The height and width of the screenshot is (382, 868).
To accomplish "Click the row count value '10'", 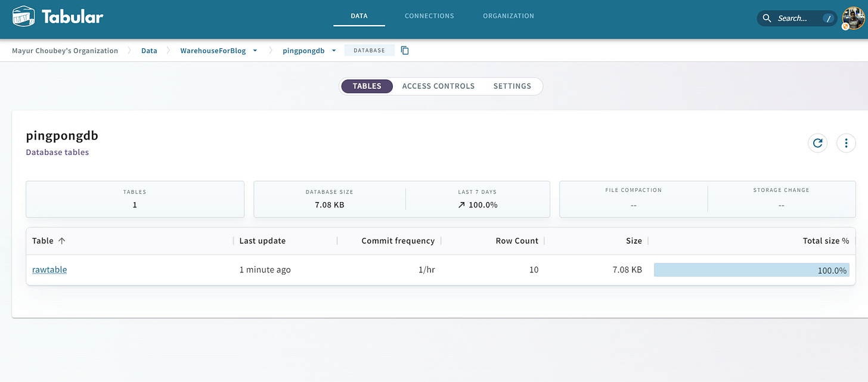I will click(534, 270).
